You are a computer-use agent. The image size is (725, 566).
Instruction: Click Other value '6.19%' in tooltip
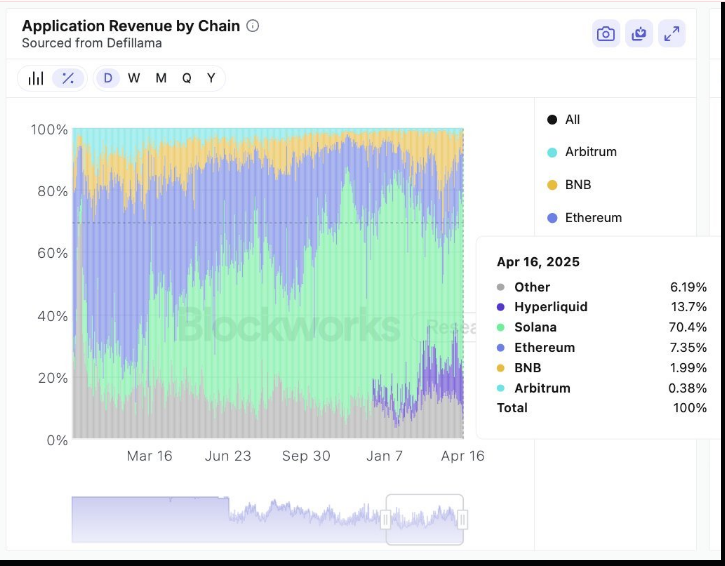point(688,287)
